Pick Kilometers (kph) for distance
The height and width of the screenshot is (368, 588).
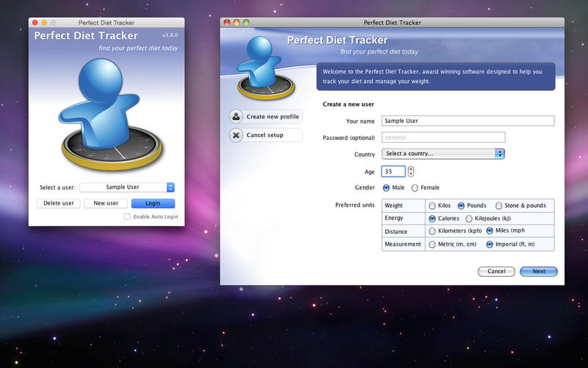432,231
